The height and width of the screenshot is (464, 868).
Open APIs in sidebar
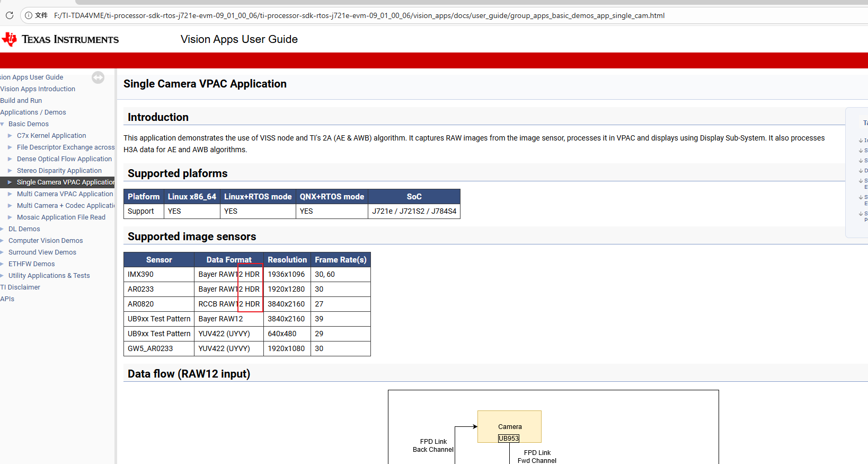point(7,299)
